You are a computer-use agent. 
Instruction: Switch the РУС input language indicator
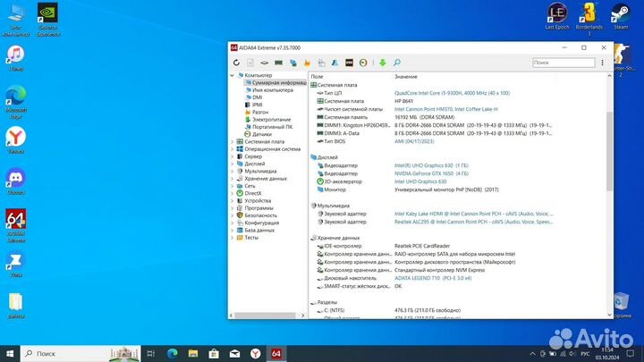pyautogui.click(x=585, y=353)
